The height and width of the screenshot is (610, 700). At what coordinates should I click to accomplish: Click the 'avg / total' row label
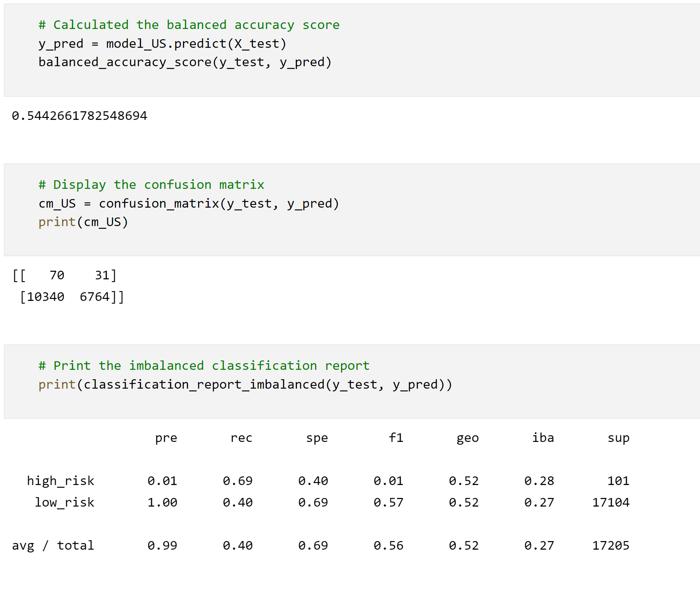pyautogui.click(x=53, y=546)
